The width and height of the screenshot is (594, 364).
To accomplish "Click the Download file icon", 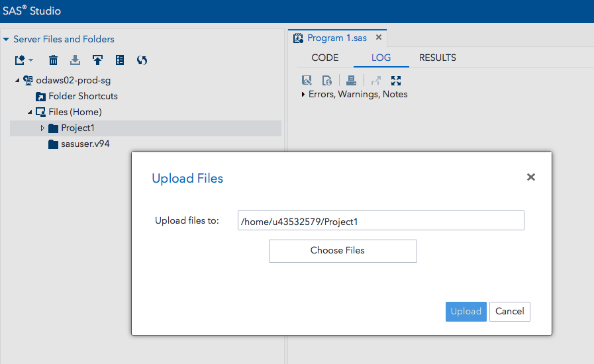I will pyautogui.click(x=75, y=60).
